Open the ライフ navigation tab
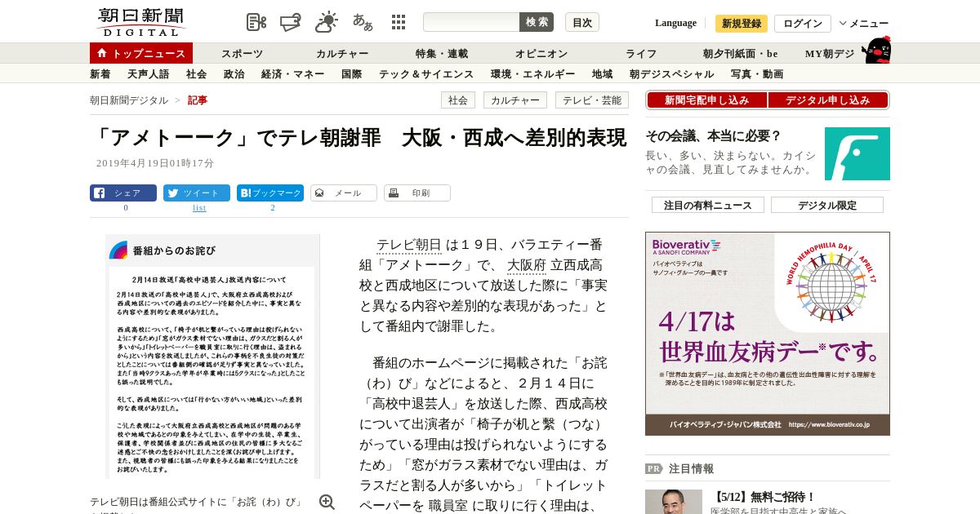 [641, 54]
